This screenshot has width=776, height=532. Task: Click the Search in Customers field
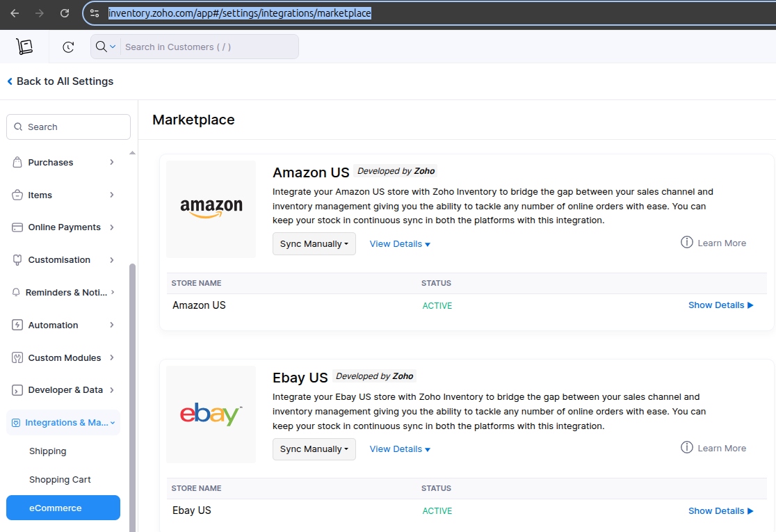point(209,47)
